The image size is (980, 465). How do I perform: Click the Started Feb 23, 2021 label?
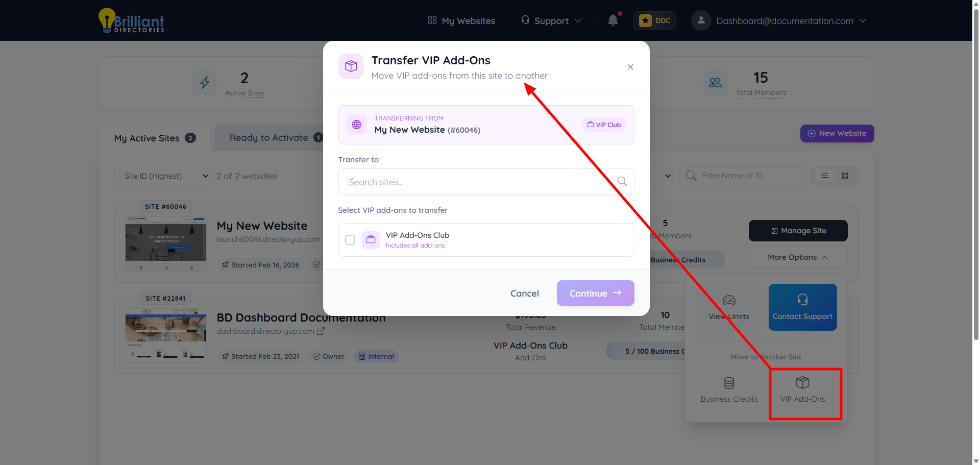point(260,356)
